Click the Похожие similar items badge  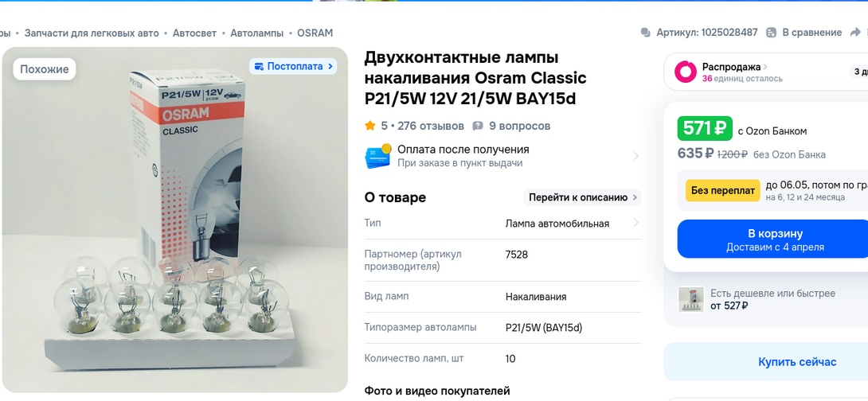pos(45,69)
